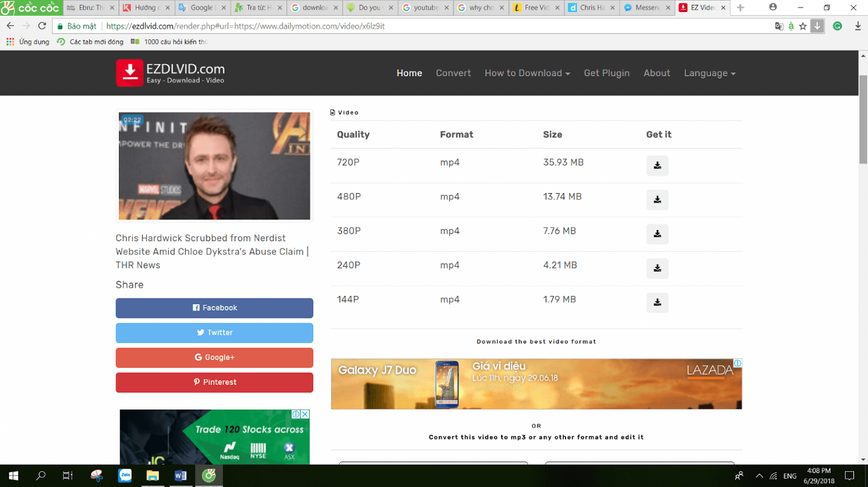The height and width of the screenshot is (487, 868).
Task: Click the Bảo mật secure site indicator
Action: (x=77, y=26)
